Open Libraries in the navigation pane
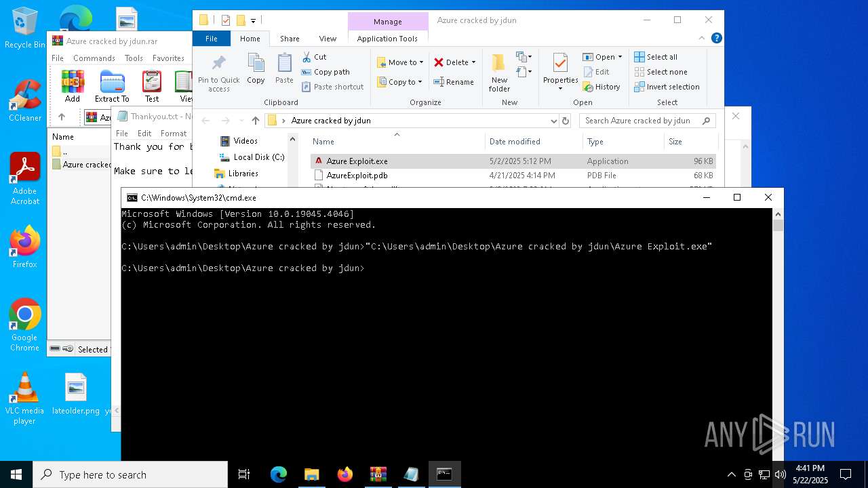 click(237, 174)
